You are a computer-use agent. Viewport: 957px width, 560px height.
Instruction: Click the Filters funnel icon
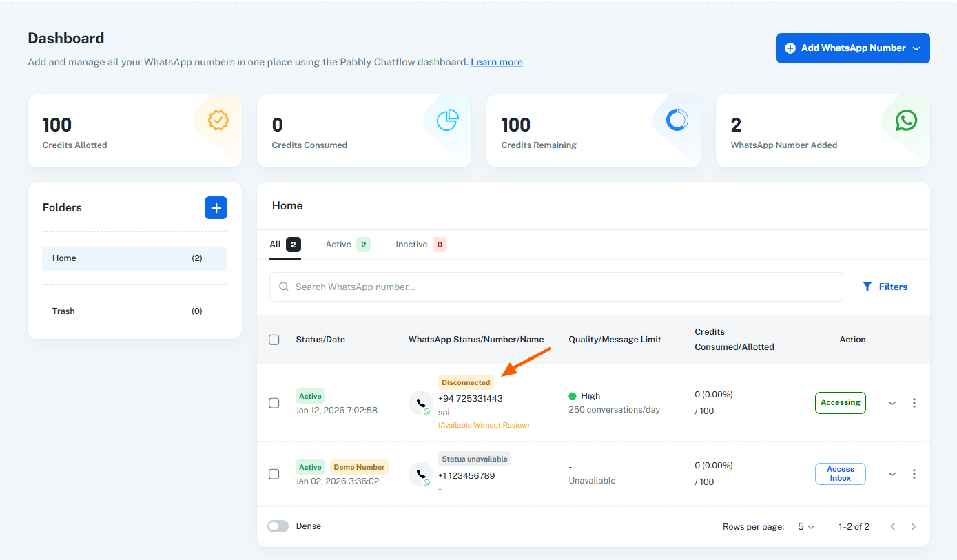point(867,287)
